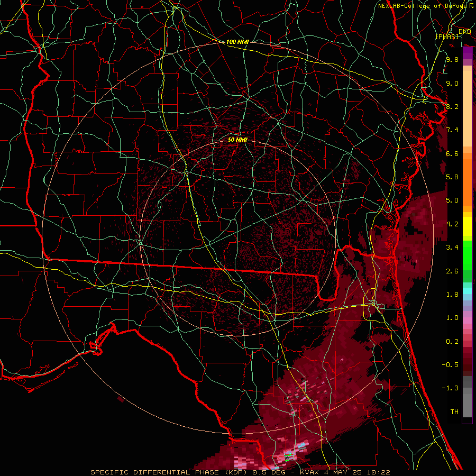Image resolution: width=476 pixels, height=476 pixels.
Task: Click the 1.0 scale value
Action: coord(452,318)
